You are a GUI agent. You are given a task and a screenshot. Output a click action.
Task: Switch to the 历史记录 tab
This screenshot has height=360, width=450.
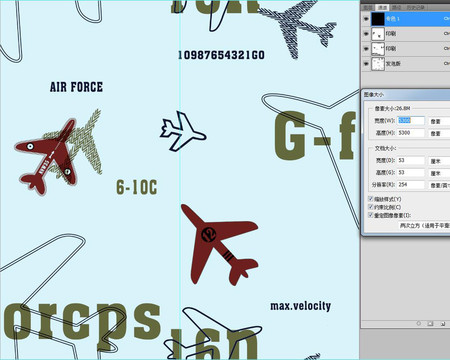pyautogui.click(x=415, y=7)
